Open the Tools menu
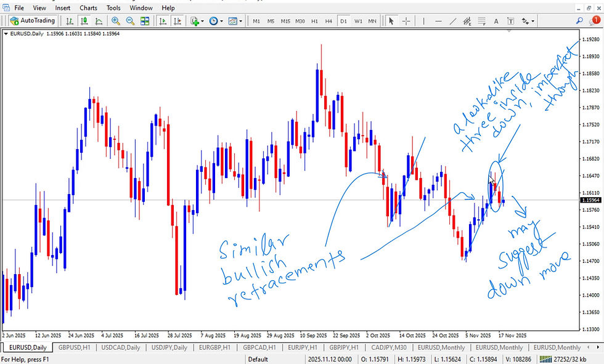Viewport: 604px width, 364px height. tap(113, 7)
